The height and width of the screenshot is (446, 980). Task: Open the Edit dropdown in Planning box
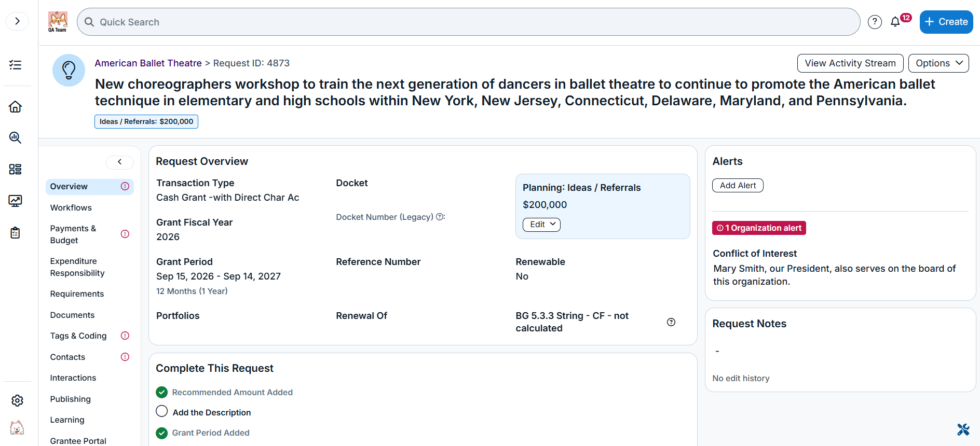pyautogui.click(x=541, y=225)
